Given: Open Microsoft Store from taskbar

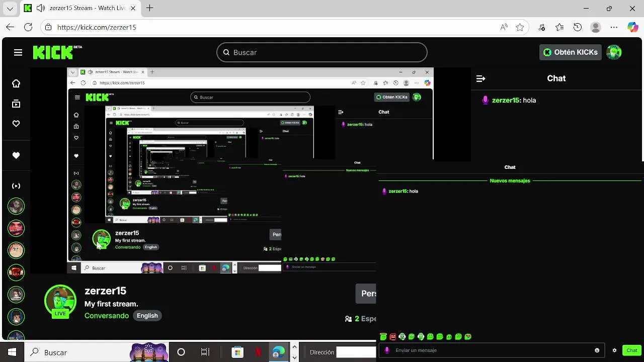Looking at the screenshot, I should (x=237, y=352).
